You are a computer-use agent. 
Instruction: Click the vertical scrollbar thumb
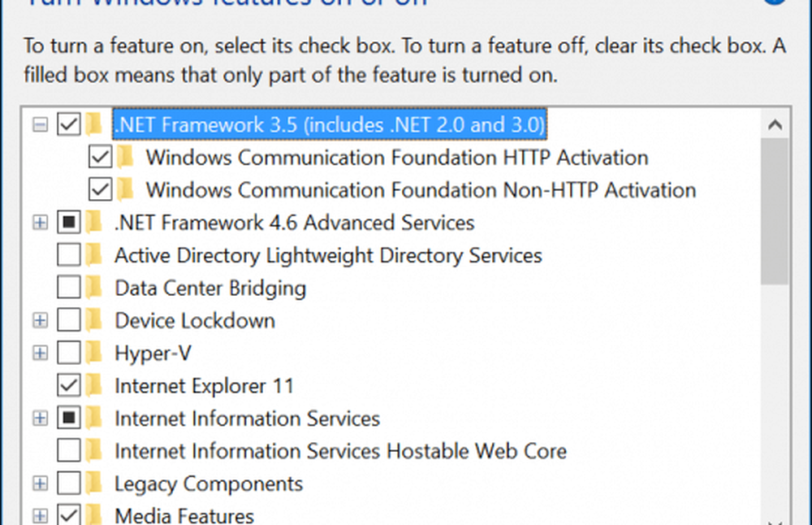coord(775,211)
